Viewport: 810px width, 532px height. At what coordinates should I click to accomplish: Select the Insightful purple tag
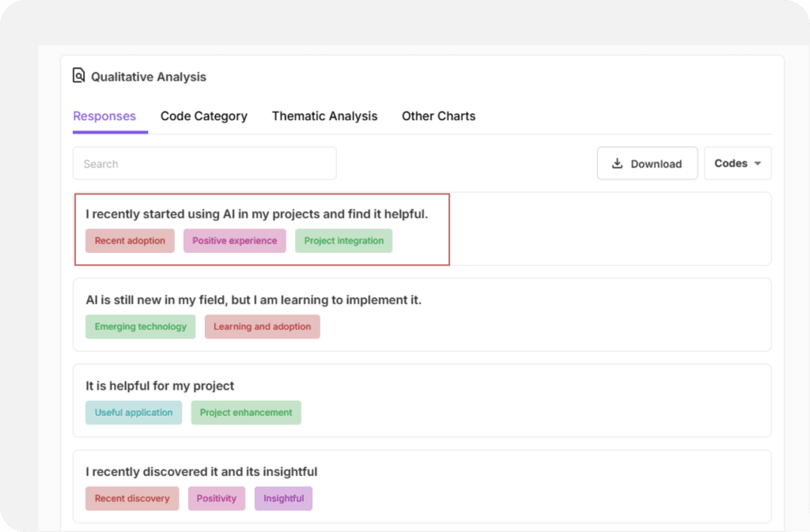(283, 499)
